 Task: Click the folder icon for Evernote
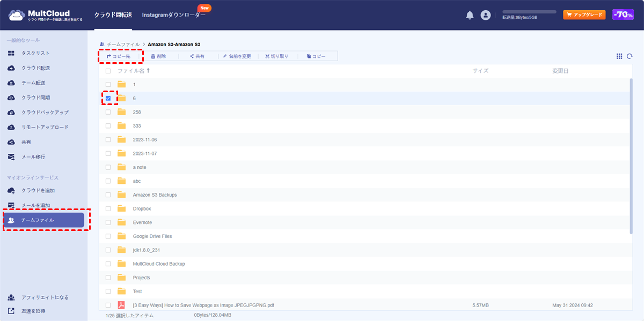pyautogui.click(x=122, y=222)
